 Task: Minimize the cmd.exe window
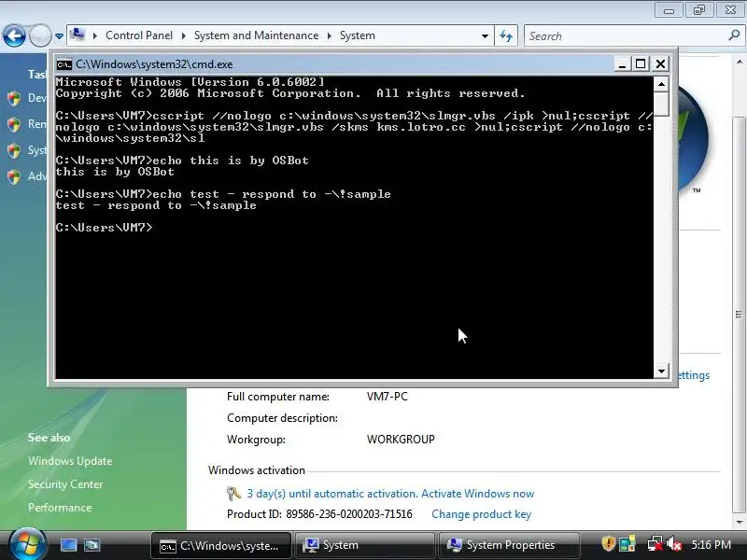click(621, 63)
